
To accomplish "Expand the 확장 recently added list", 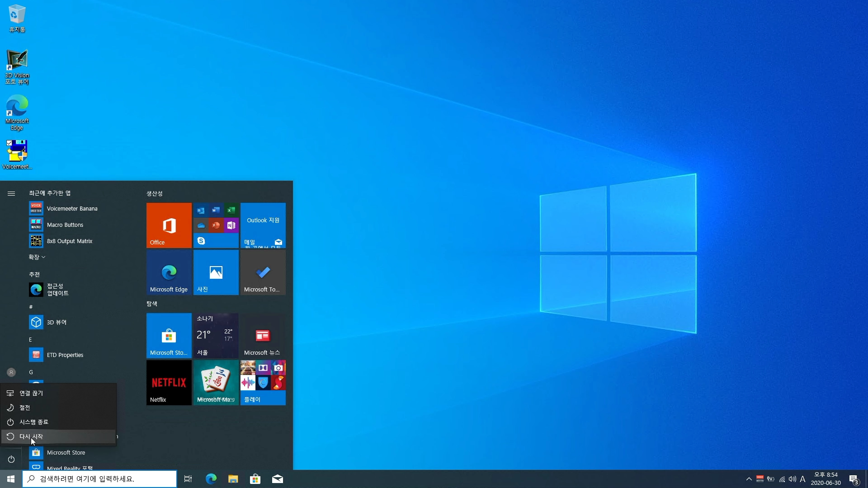I will (37, 257).
